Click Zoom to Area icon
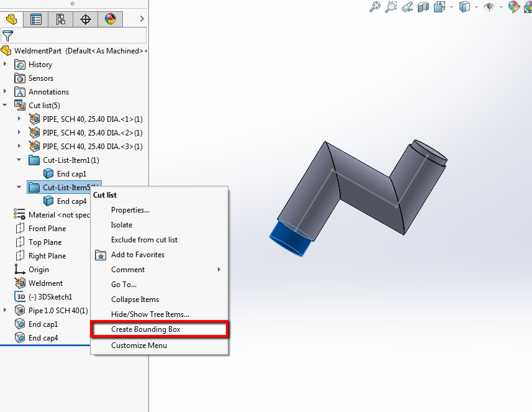 391,7
